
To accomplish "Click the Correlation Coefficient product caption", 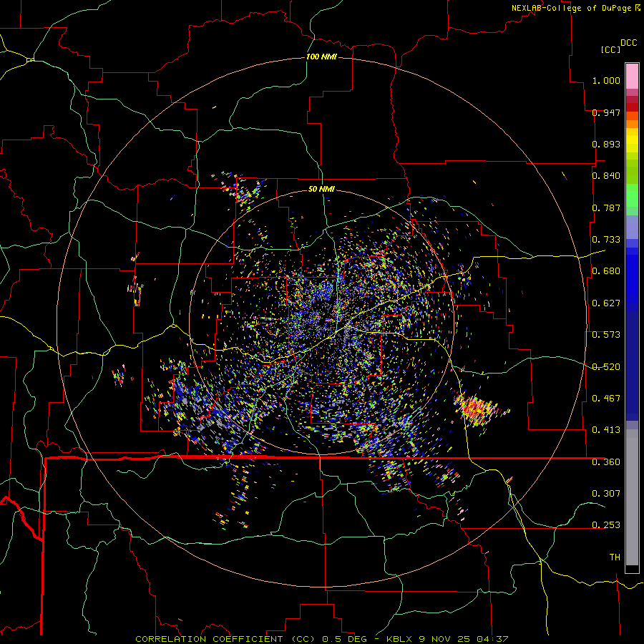I will point(321,639).
